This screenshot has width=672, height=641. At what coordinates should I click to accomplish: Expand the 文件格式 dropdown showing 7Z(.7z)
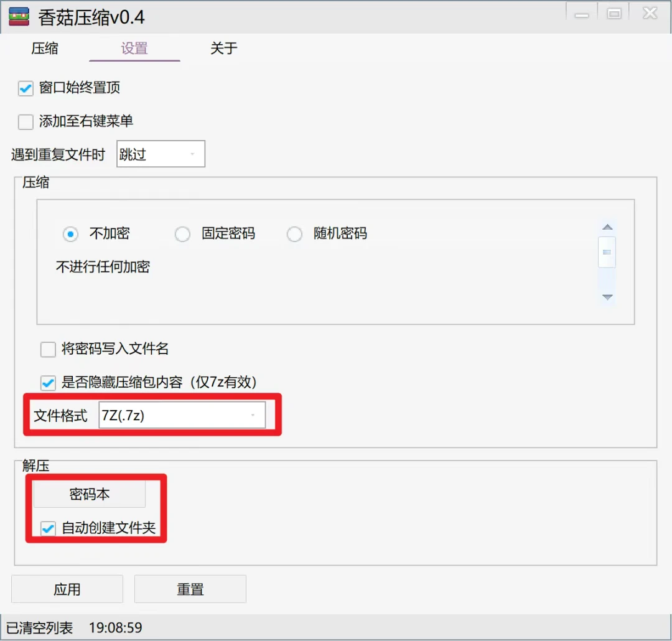click(x=182, y=415)
